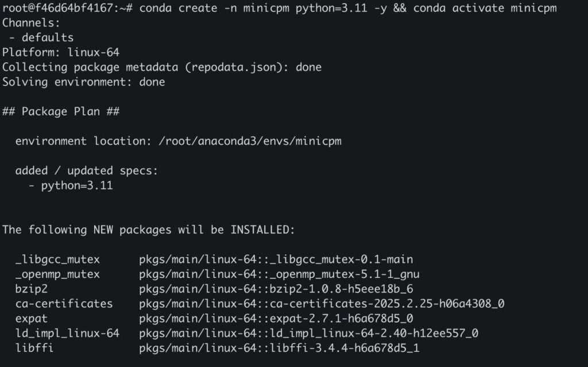Click the libffi-3.4.4 package path
The image size is (588, 367).
click(x=280, y=348)
